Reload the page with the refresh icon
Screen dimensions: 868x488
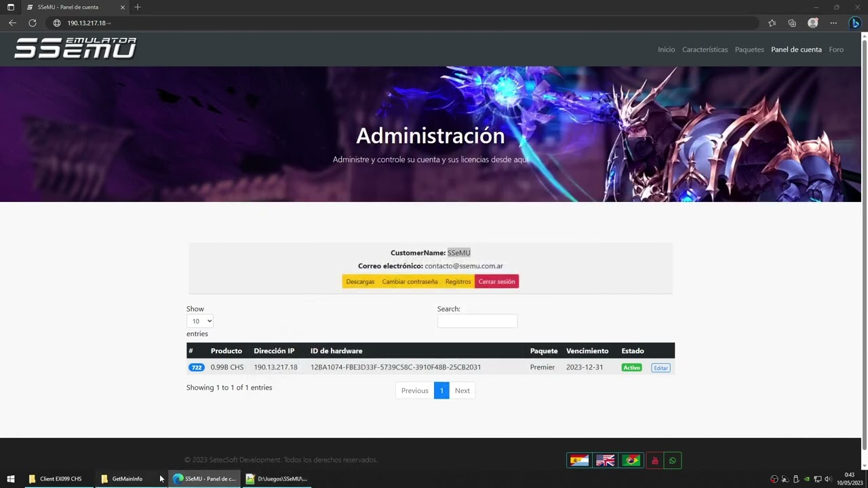tap(32, 23)
